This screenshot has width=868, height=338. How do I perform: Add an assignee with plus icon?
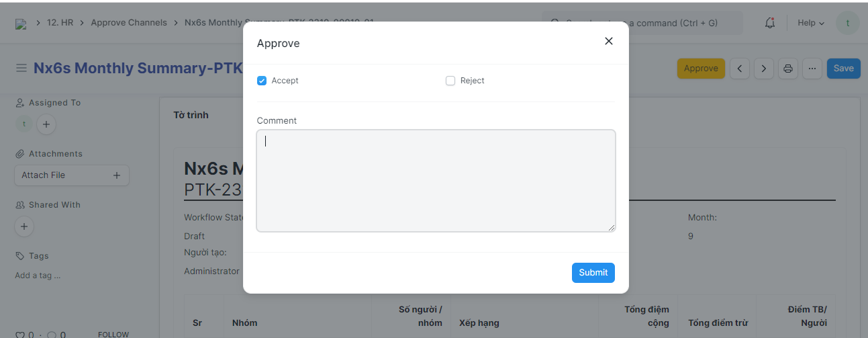(x=46, y=124)
